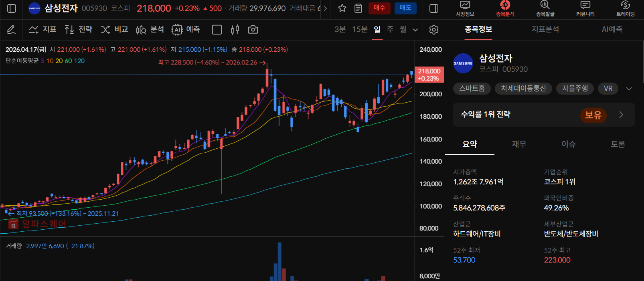
Task: Select the 5 moving average label
Action: (43, 61)
